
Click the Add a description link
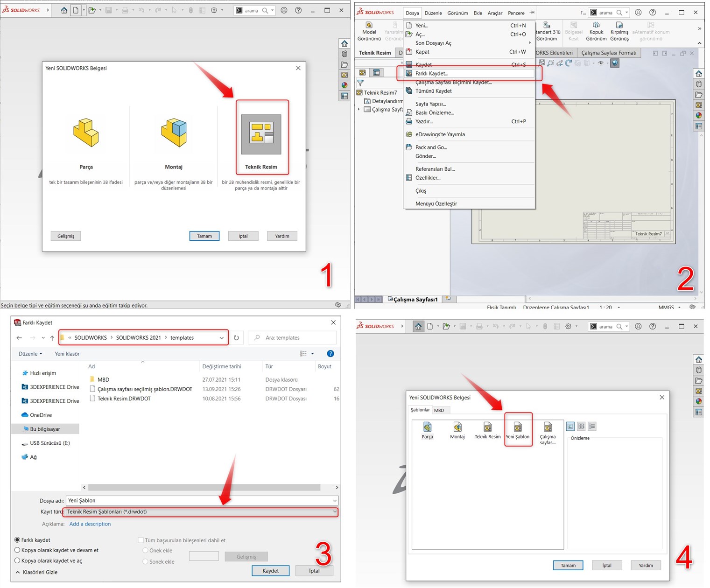click(90, 524)
